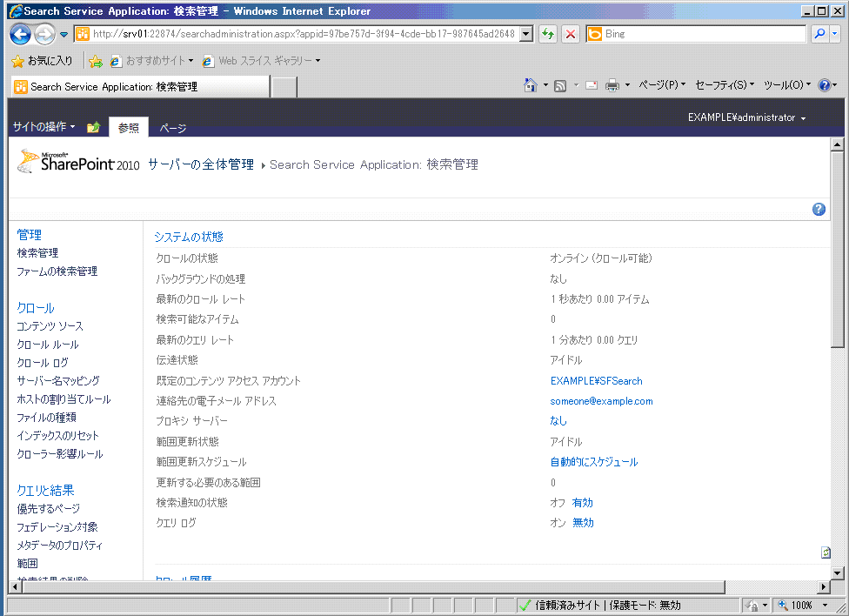The width and height of the screenshot is (849, 616).
Task: Click the SharePoint page help icon
Action: [819, 209]
